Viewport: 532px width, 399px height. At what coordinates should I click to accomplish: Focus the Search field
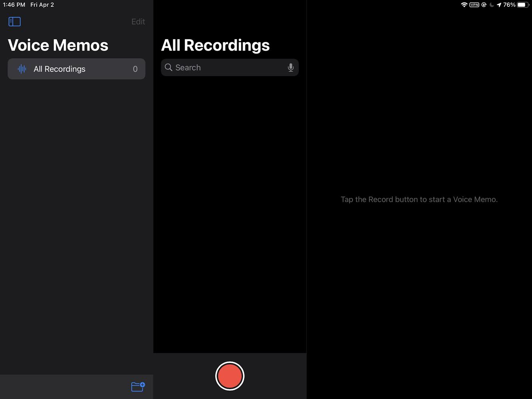[230, 67]
